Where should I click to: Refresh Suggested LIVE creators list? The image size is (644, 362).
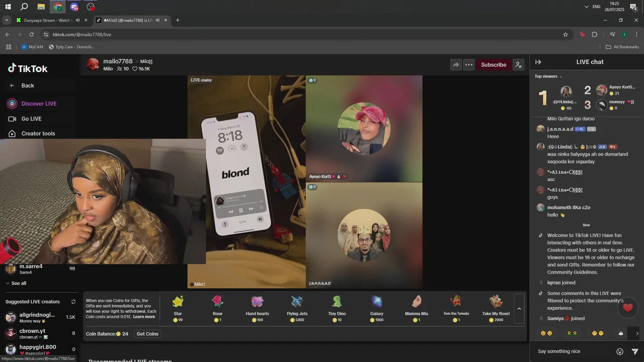pyautogui.click(x=73, y=302)
